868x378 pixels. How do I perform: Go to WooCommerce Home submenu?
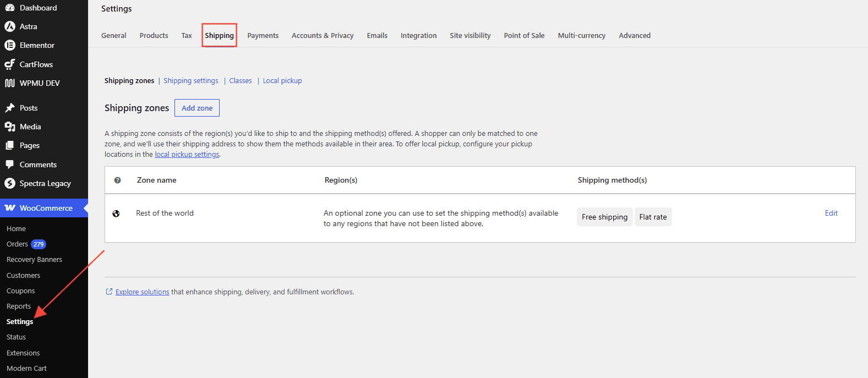(16, 228)
